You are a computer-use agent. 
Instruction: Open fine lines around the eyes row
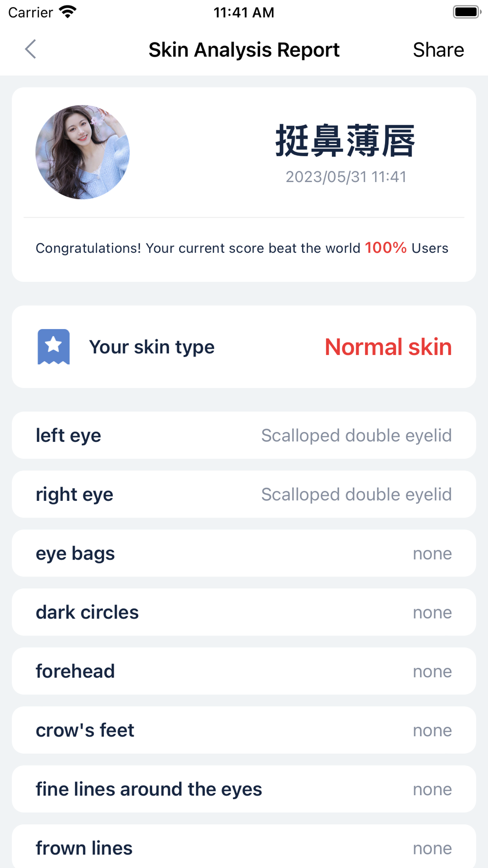244,789
